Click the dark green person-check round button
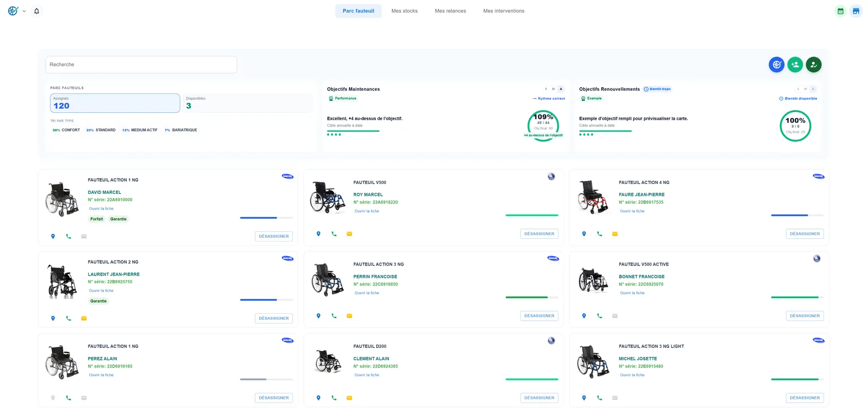 (x=814, y=65)
